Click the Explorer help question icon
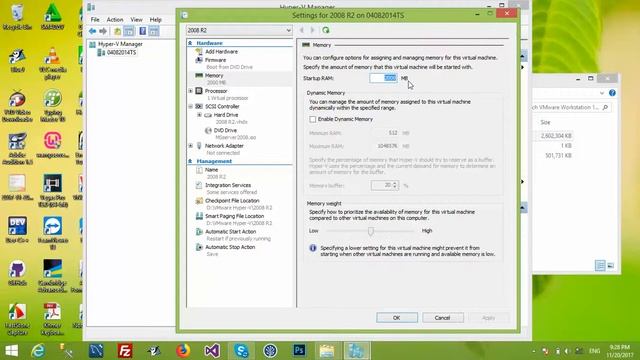Image resolution: width=640 pixels, height=360 pixels. click(612, 93)
